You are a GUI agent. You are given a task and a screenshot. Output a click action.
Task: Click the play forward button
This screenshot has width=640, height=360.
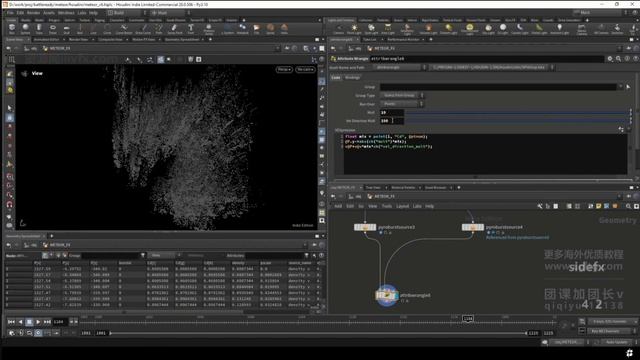coord(38,322)
